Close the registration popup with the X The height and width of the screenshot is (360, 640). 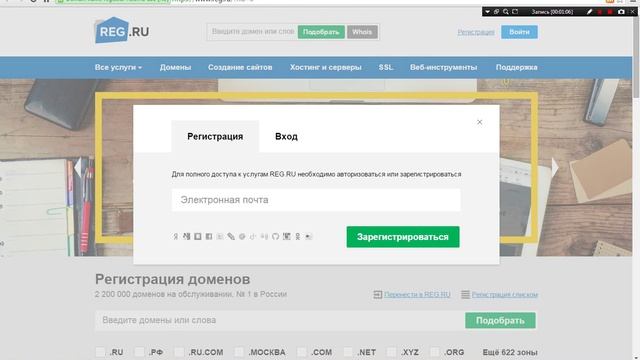point(480,122)
